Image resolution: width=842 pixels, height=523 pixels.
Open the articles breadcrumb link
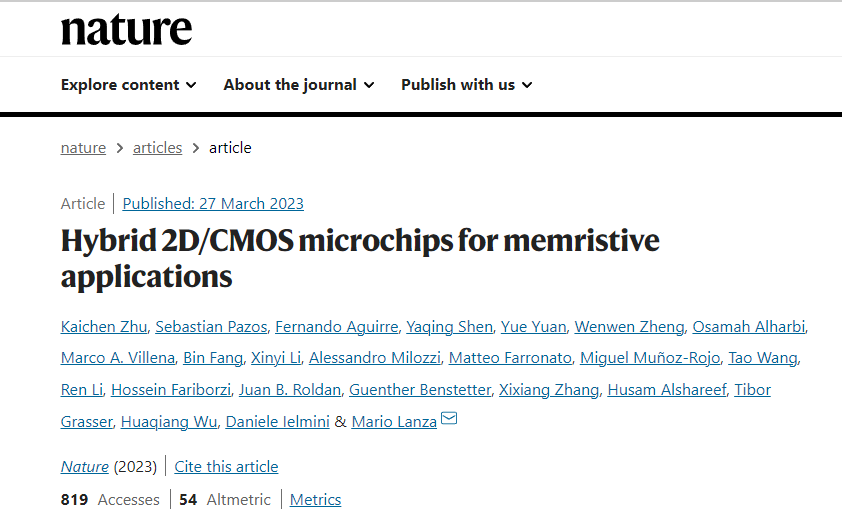pyautogui.click(x=157, y=148)
